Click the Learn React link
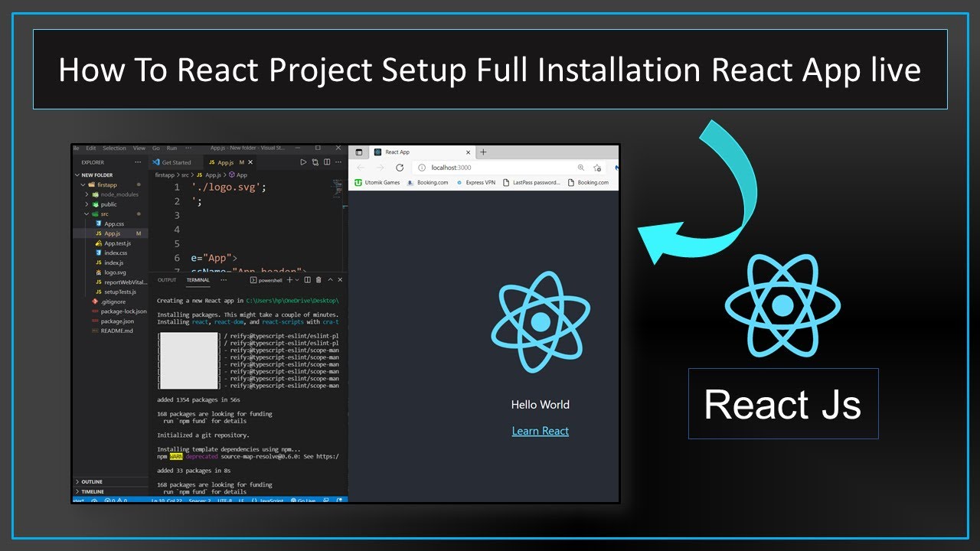 coord(541,431)
